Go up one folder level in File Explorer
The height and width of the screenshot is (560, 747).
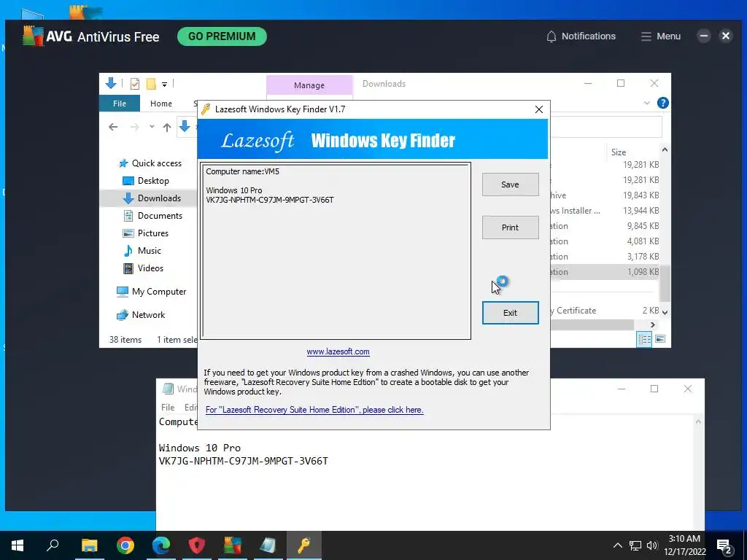tap(167, 127)
